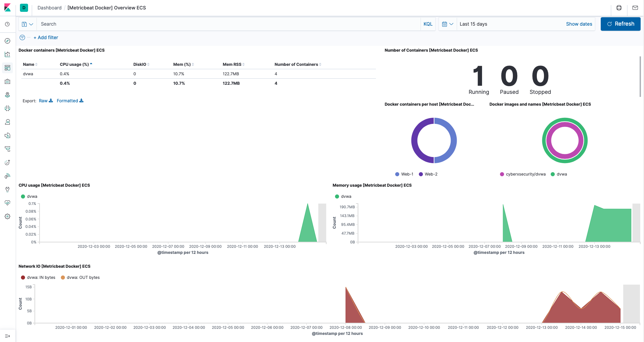
Task: Download the Raw export of the table
Action: click(x=46, y=101)
